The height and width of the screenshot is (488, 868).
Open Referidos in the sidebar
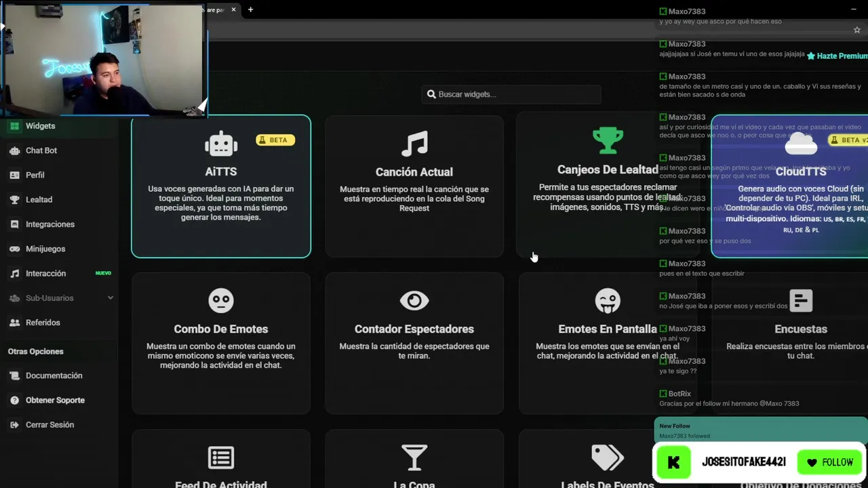(43, 323)
